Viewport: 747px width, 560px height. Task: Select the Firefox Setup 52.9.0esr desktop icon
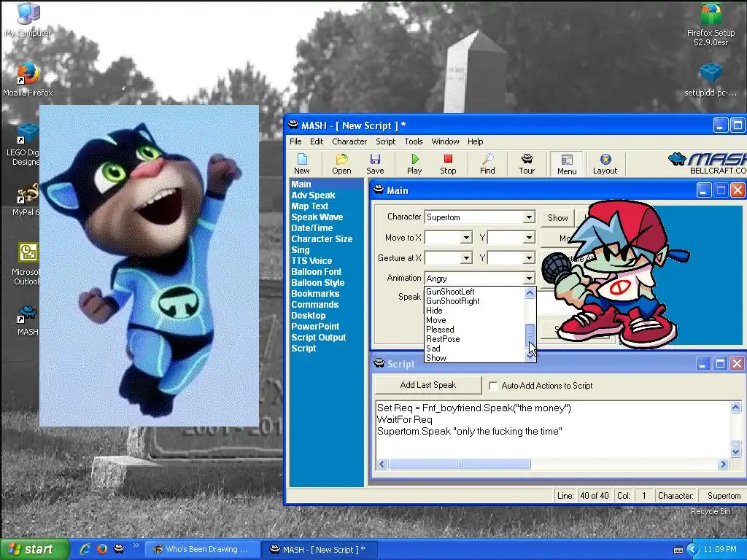click(x=711, y=25)
